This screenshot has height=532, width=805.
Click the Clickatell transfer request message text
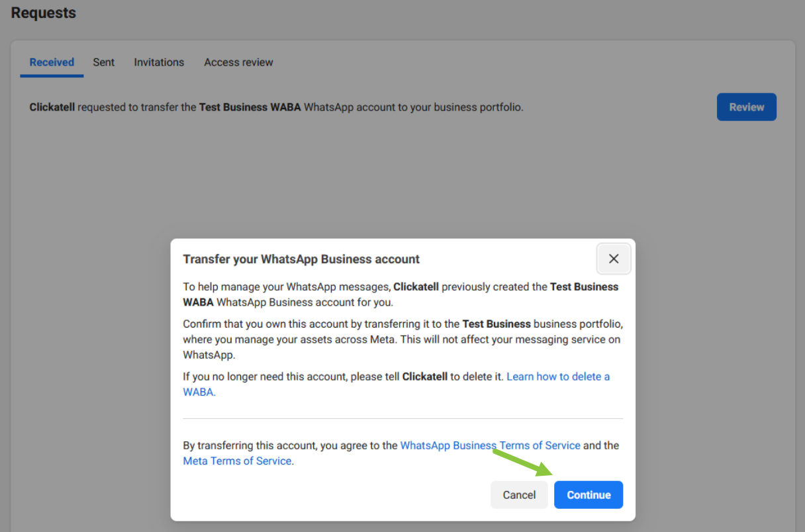[277, 107]
